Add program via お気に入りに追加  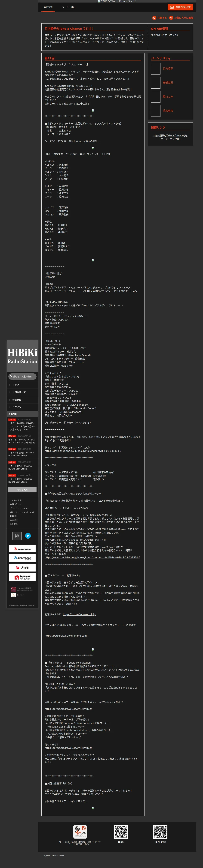coord(181,18)
